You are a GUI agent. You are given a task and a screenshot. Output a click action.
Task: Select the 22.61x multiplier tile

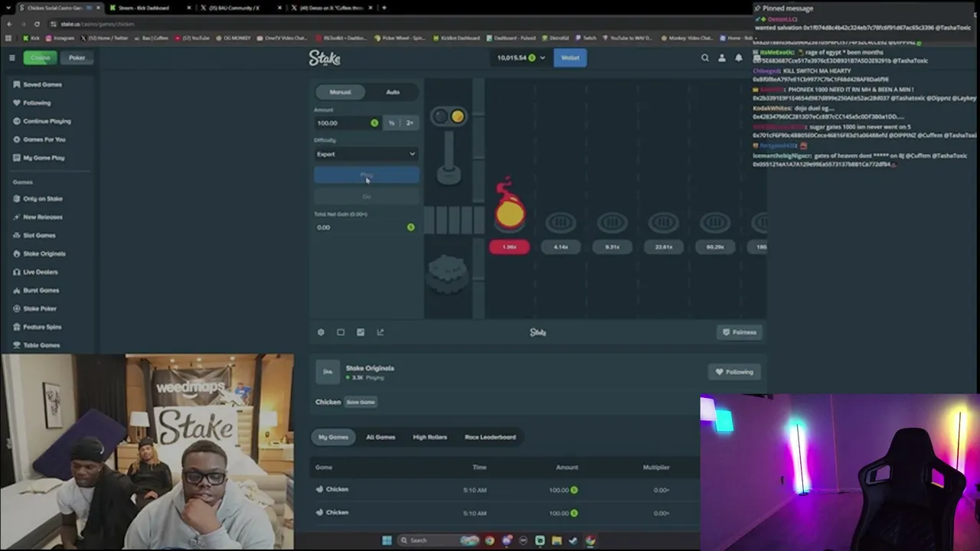663,247
